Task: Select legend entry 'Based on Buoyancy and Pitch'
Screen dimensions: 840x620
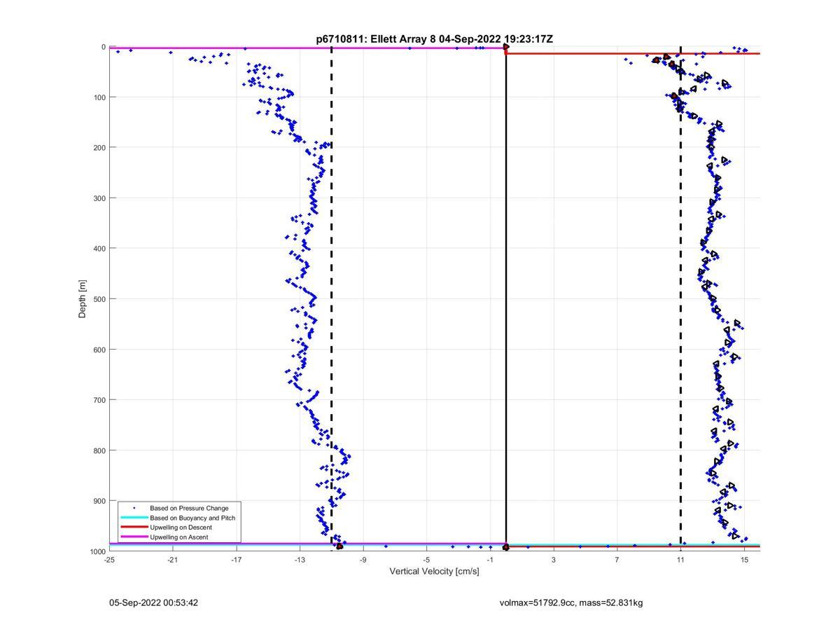Action: click(x=192, y=518)
